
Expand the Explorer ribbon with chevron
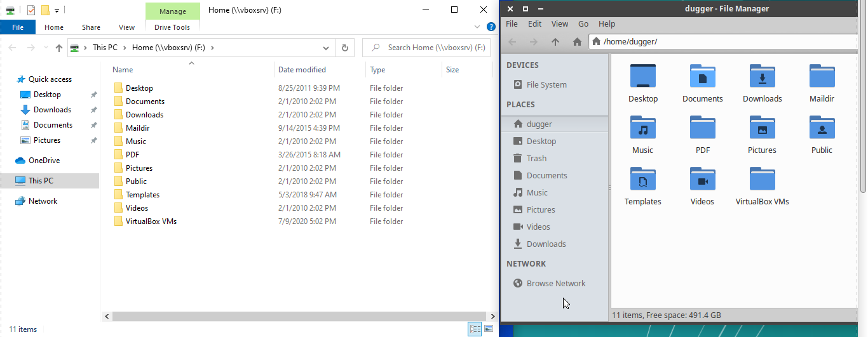tap(478, 27)
